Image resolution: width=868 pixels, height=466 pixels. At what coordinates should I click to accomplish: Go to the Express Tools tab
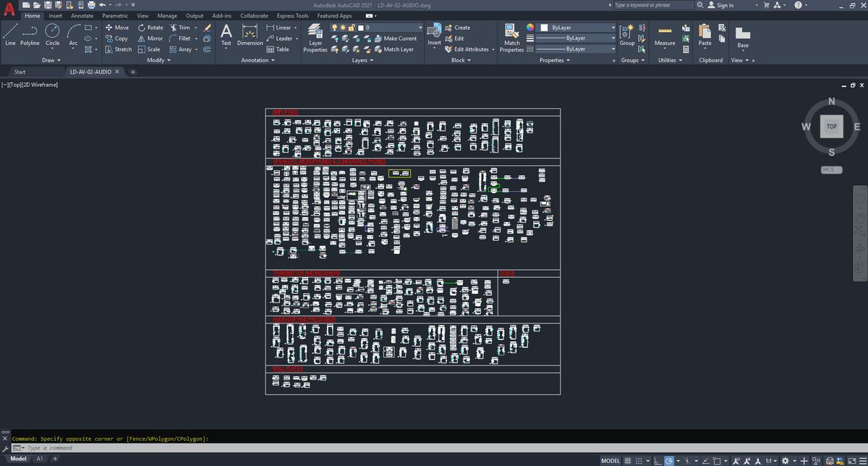pos(292,15)
